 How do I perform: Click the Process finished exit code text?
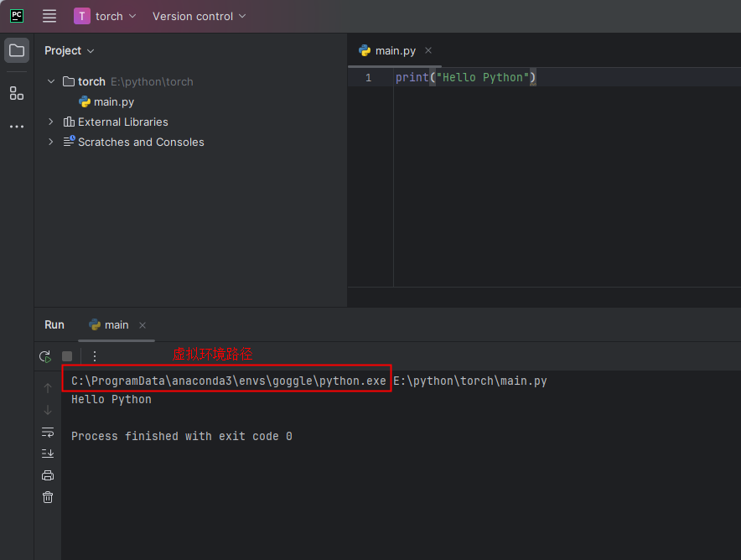click(x=182, y=436)
